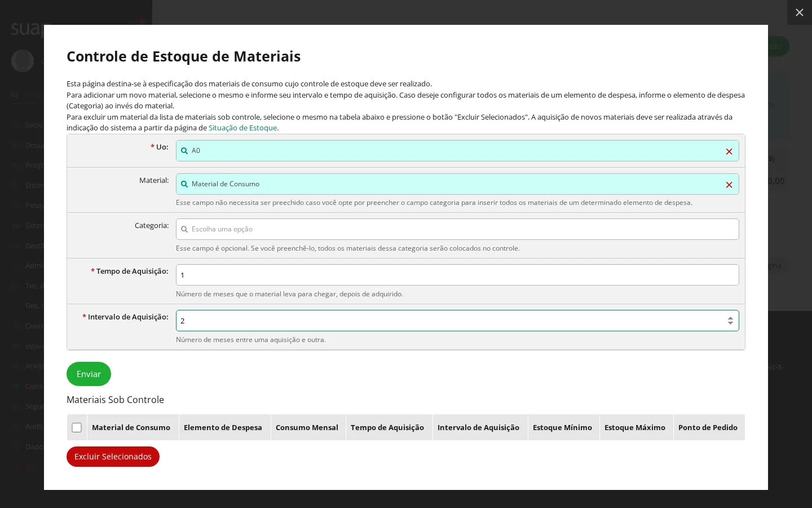Click the Uo field label
This screenshot has height=508, width=812.
pos(160,147)
